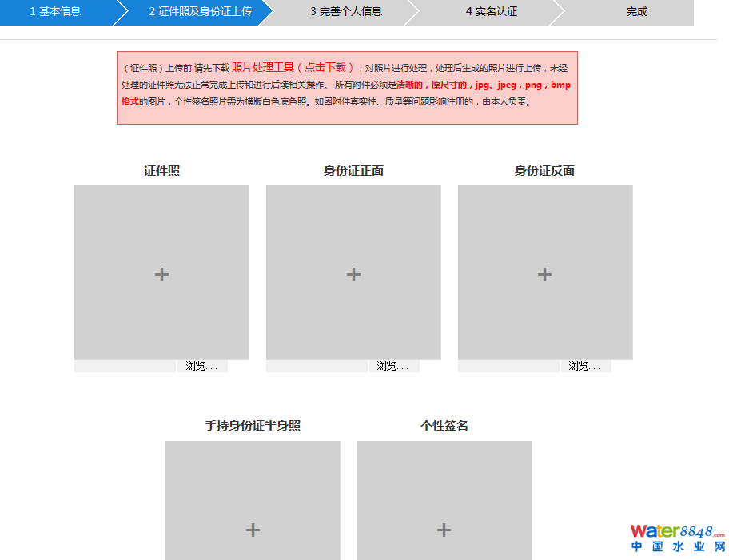Viewport: 733px width, 560px height.
Task: Click the plus icon under 证件照
Action: tap(161, 274)
